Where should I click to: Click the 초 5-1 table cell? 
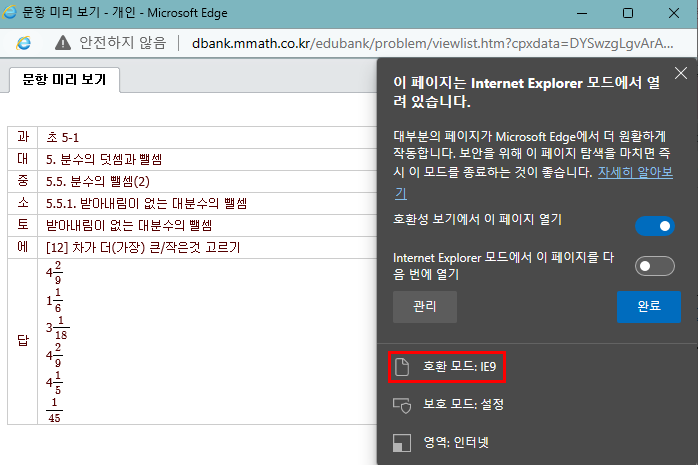tap(207, 137)
